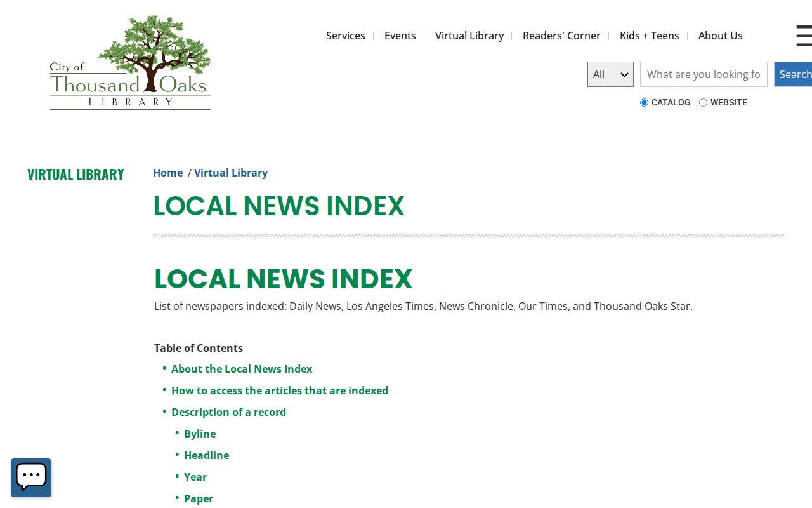This screenshot has height=508, width=812.
Task: Click the search input field
Action: point(704,74)
